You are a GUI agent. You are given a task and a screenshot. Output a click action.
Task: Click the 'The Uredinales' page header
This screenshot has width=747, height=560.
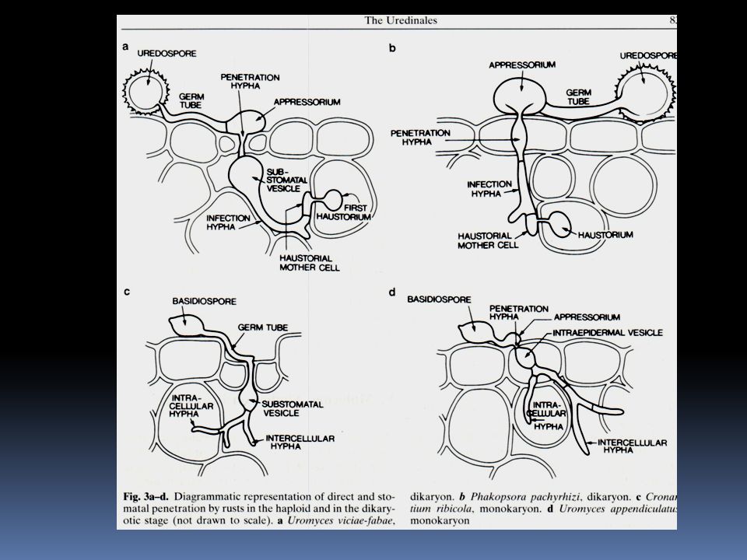click(x=401, y=20)
